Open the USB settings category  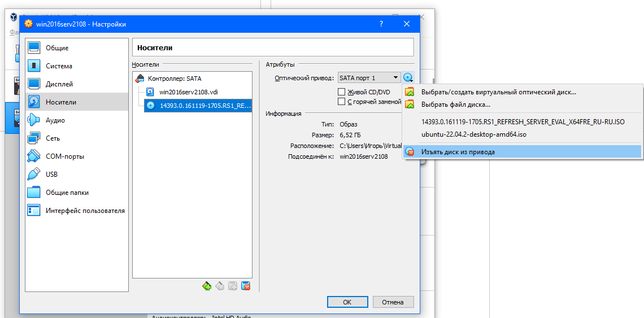click(x=77, y=175)
